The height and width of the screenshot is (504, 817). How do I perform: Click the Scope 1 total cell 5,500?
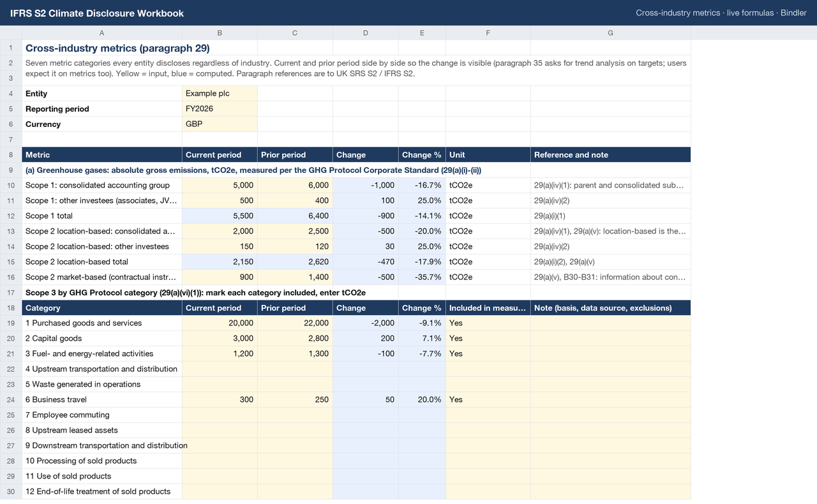coord(220,216)
